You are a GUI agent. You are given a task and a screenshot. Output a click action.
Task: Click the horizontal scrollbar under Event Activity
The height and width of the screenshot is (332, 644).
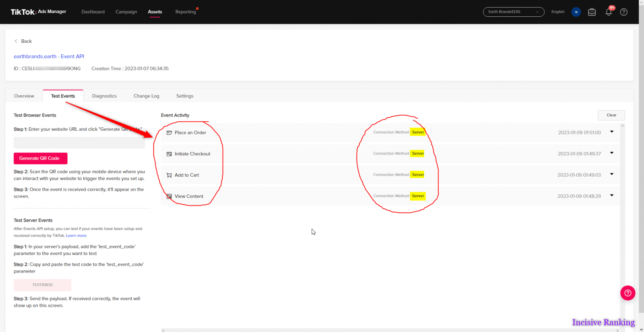(x=390, y=330)
